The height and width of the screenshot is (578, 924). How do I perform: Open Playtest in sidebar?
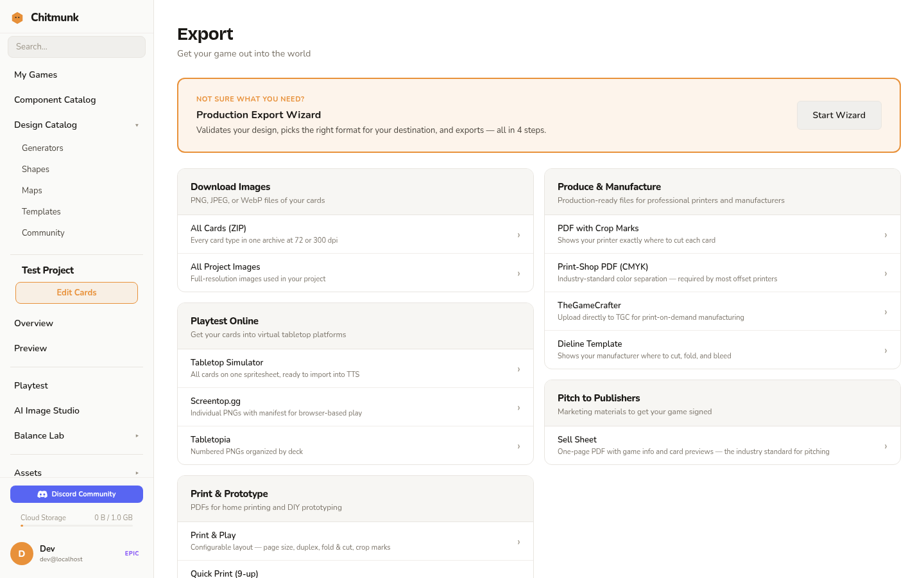76,385
